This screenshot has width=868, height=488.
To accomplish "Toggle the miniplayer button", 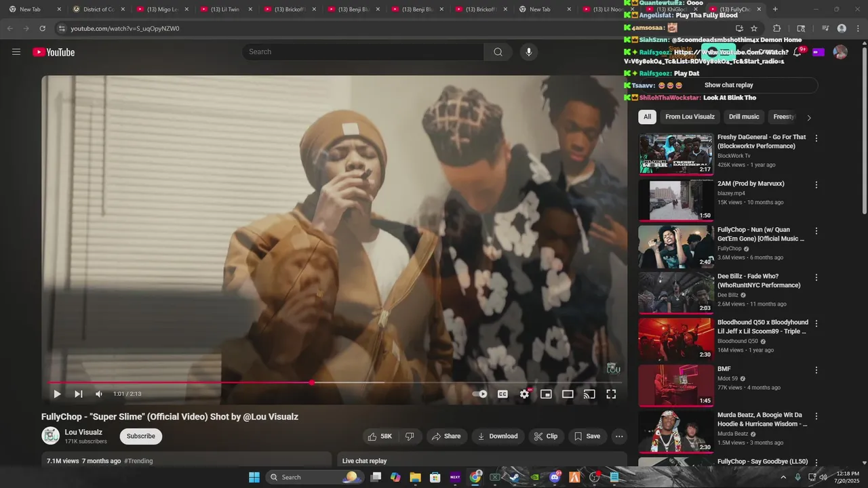I will (546, 394).
